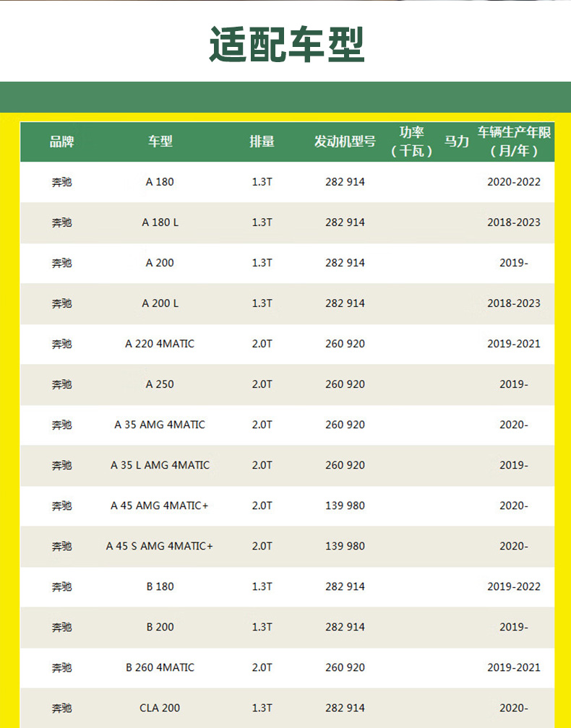Click the 适配车型 title heading
The image size is (571, 728).
point(286,45)
